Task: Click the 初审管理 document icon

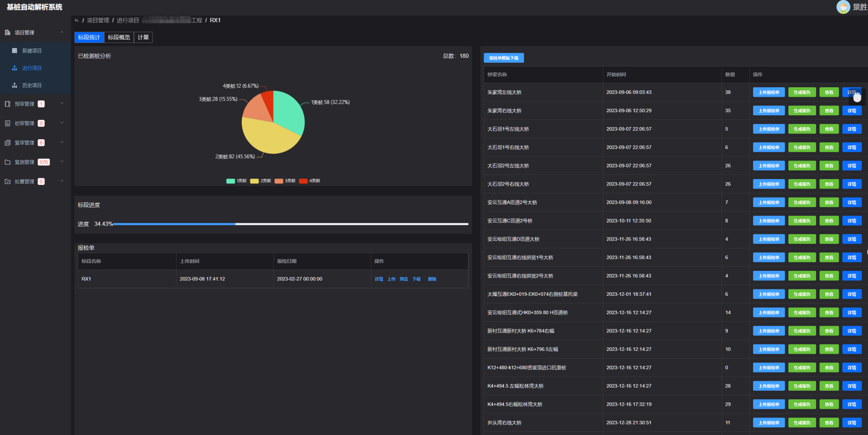Action: (7, 123)
